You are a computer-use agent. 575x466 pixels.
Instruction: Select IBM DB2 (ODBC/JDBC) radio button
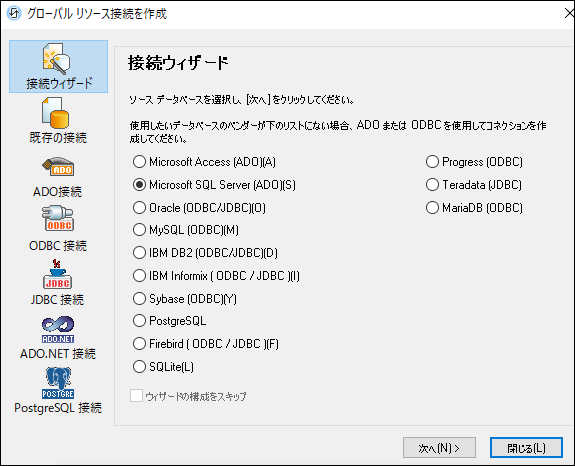click(139, 253)
